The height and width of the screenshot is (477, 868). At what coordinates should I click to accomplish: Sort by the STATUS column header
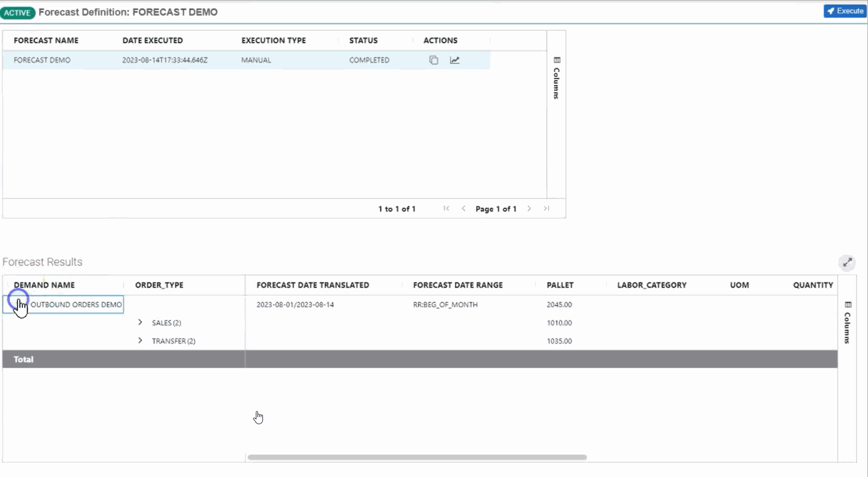pyautogui.click(x=363, y=41)
